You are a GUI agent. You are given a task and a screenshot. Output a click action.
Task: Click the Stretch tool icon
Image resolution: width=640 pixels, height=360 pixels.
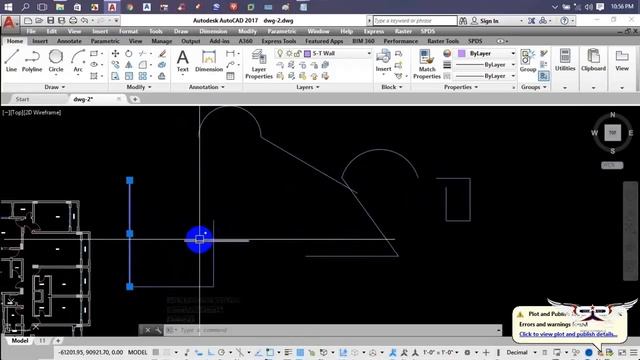tap(116, 76)
